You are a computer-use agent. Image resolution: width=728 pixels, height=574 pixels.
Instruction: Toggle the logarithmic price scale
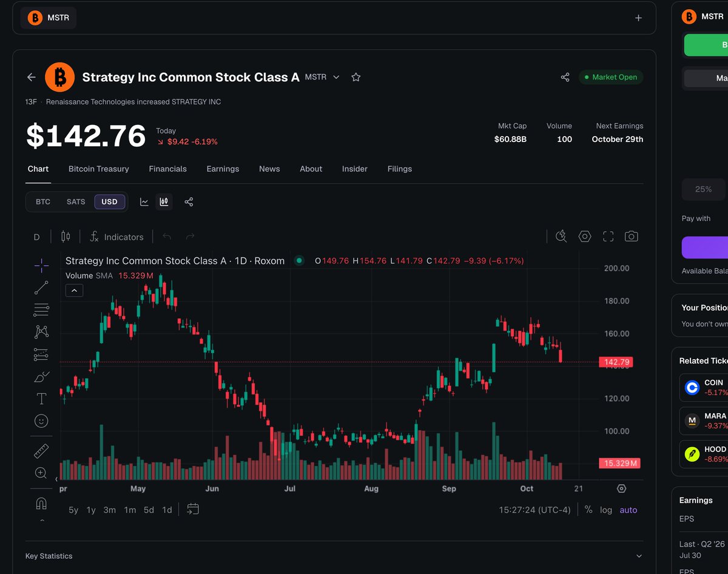(606, 510)
